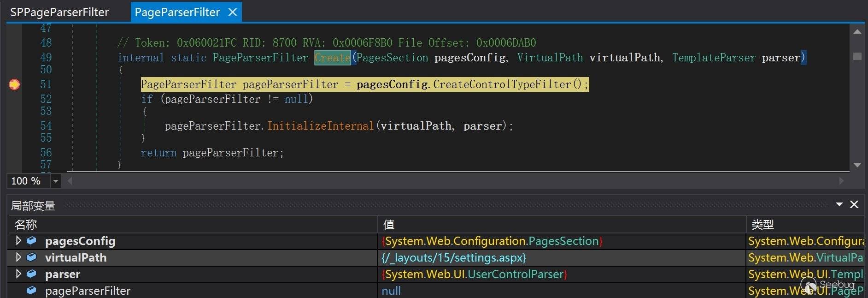Click the vertical scrollbar thumb
Screen dimensions: 868x298
[x=857, y=56]
